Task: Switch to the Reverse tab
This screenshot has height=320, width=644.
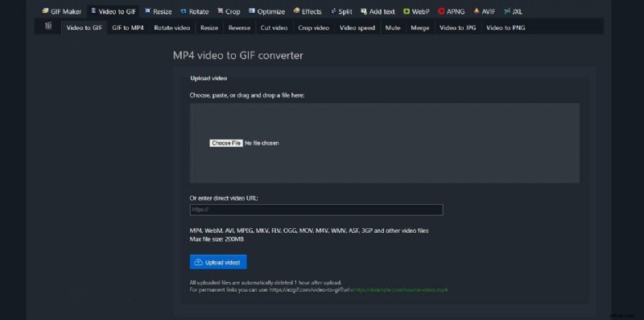Action: pos(239,28)
